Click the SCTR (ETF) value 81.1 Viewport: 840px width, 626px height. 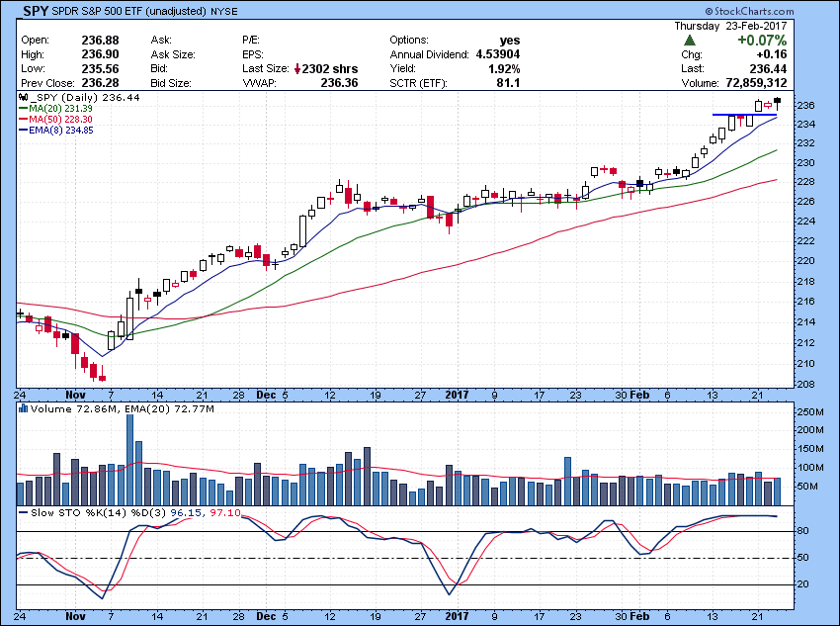pos(508,83)
